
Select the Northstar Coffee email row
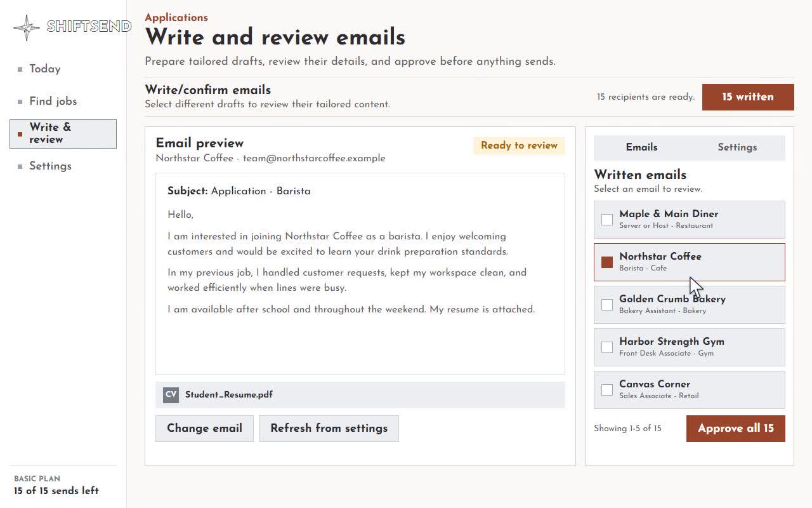coord(690,262)
